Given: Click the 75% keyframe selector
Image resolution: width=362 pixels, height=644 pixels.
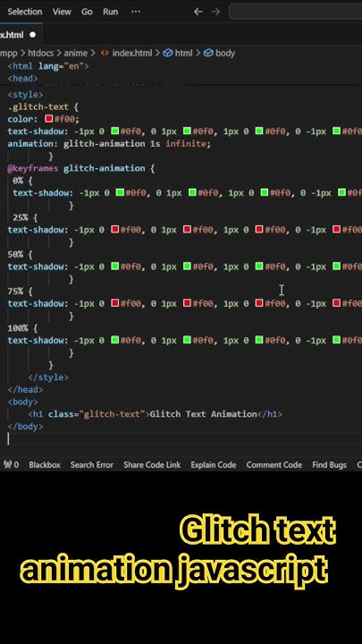Looking at the screenshot, I should 15,292.
